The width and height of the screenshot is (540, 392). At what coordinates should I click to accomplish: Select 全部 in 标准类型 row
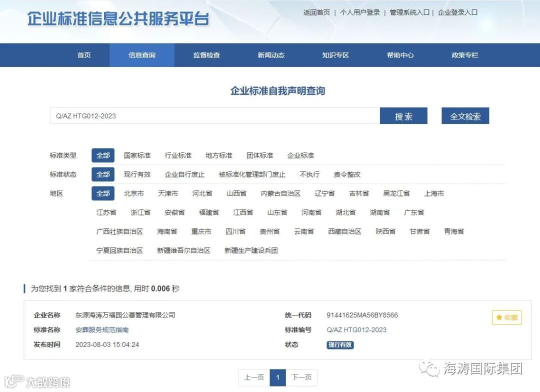[103, 155]
